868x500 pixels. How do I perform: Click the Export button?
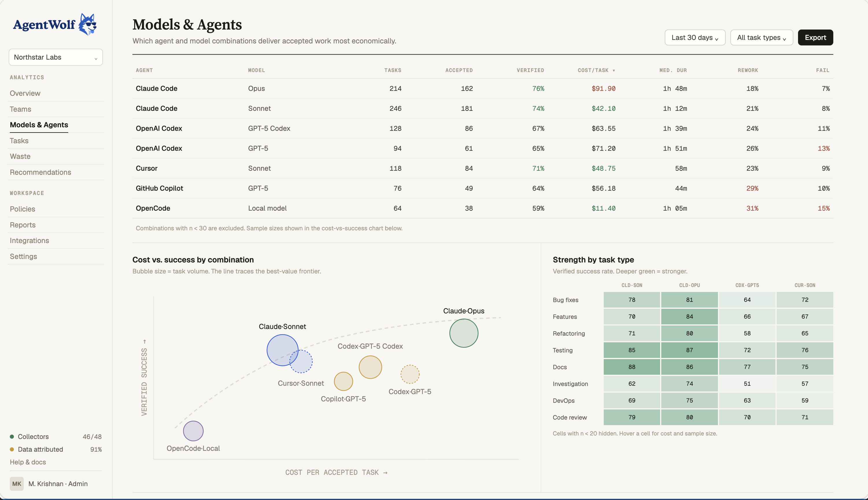click(815, 37)
